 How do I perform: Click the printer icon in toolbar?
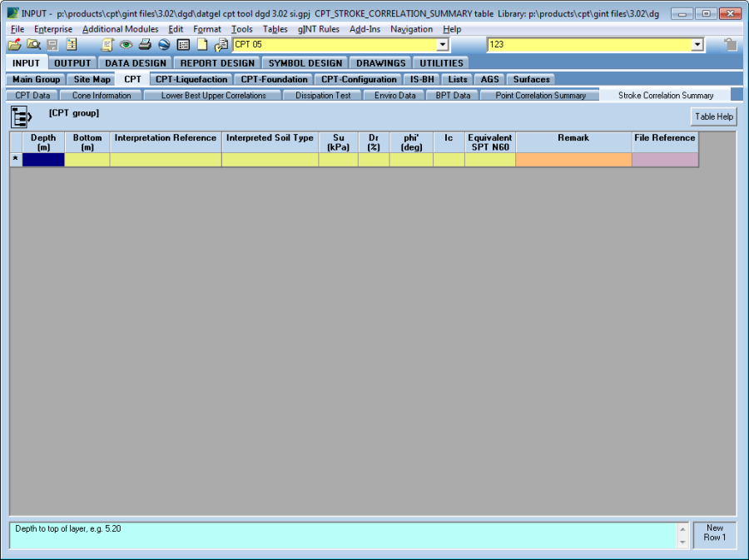click(145, 45)
